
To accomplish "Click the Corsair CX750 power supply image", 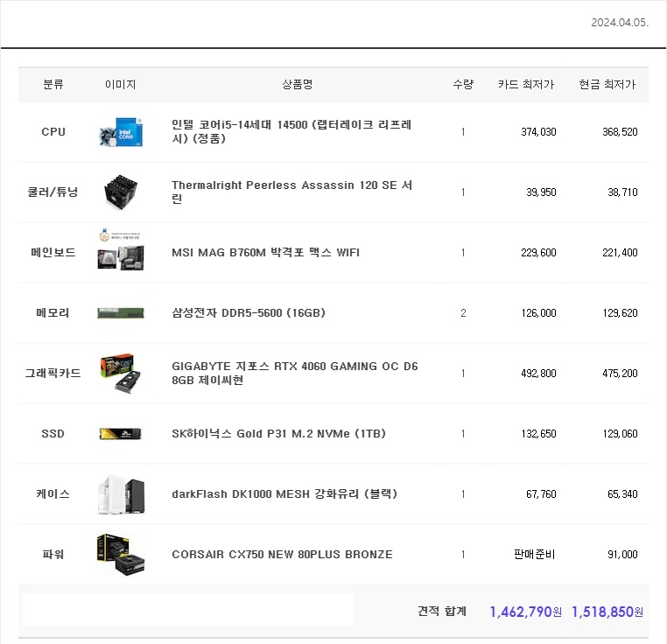I will click(x=121, y=555).
